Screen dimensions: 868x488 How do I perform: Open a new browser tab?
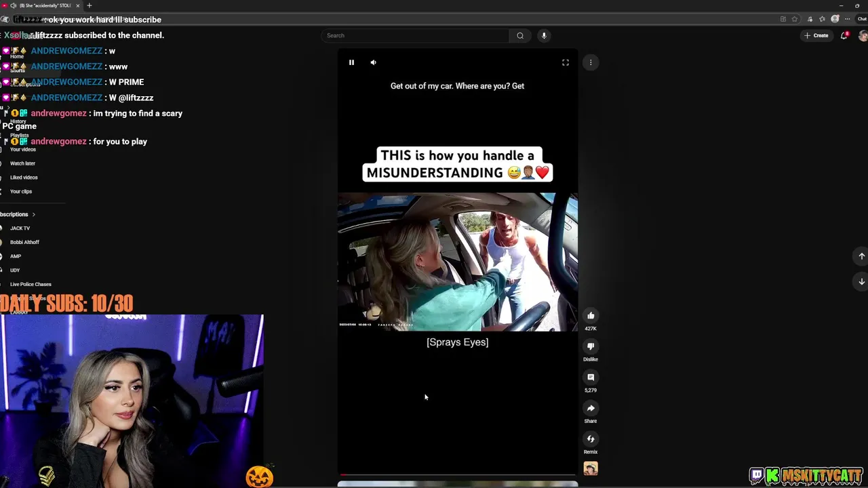pyautogui.click(x=89, y=5)
